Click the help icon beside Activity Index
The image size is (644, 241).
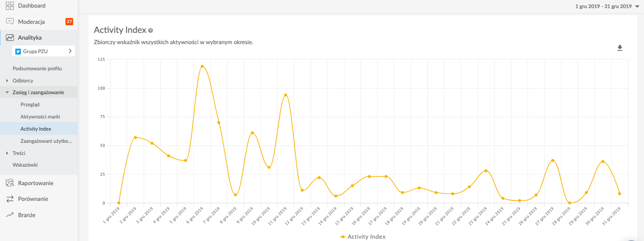pyautogui.click(x=151, y=31)
